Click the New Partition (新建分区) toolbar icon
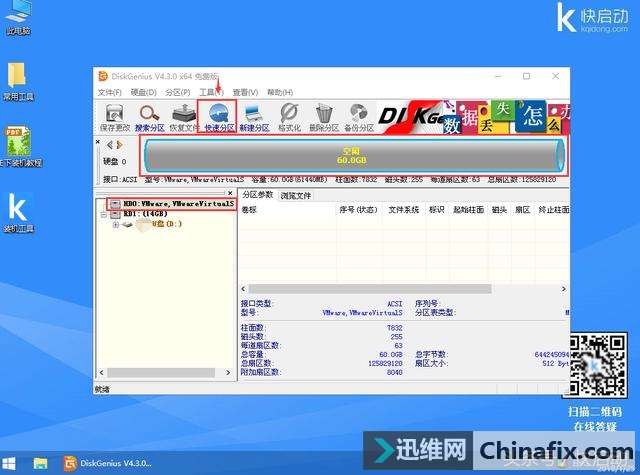Viewport: 640px width, 475px height. [254, 118]
